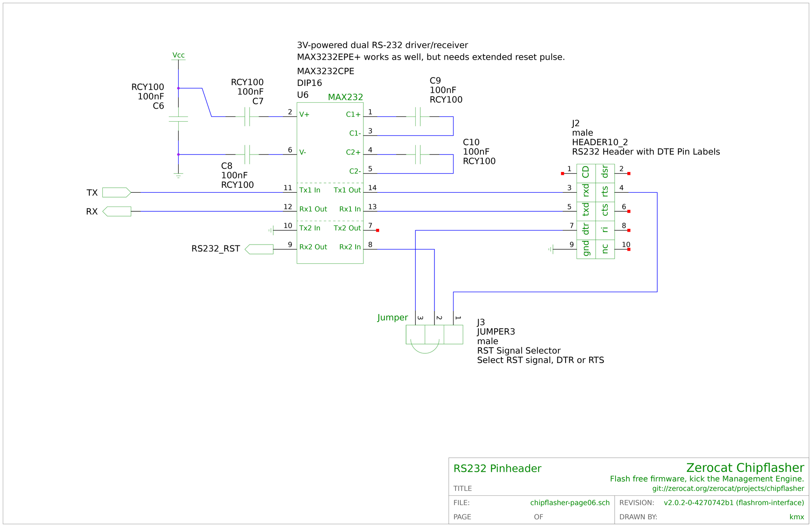Click pin 1 cell of J3 jumper
The height and width of the screenshot is (527, 812).
point(453,335)
